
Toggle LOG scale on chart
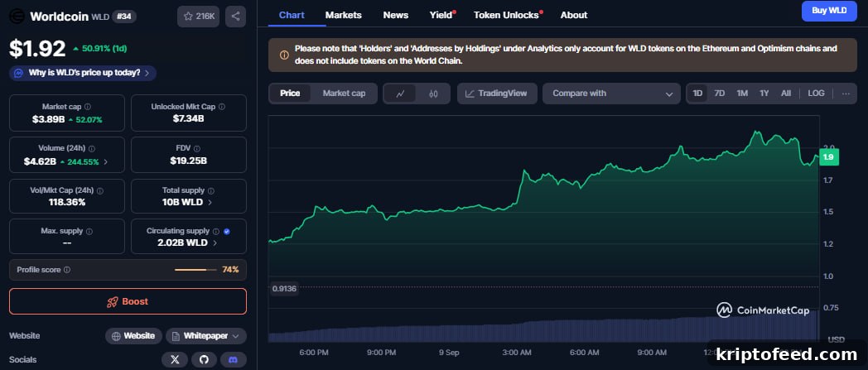(816, 94)
